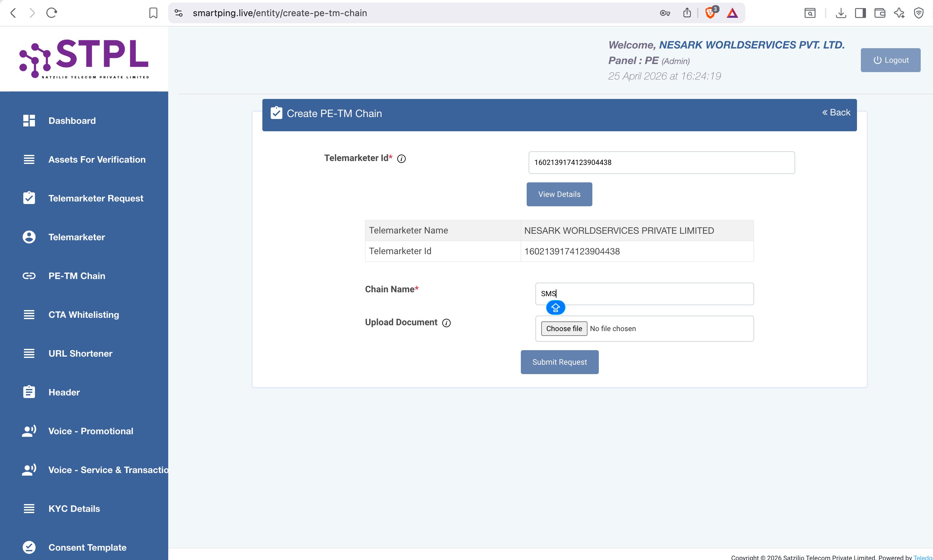Open the VPN shield icon
The height and width of the screenshot is (560, 933).
point(919,13)
